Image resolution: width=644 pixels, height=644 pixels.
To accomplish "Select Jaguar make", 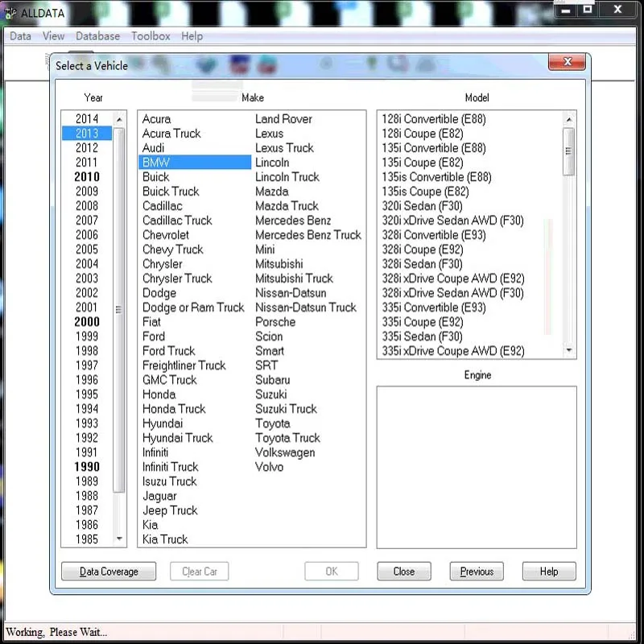I will click(159, 496).
